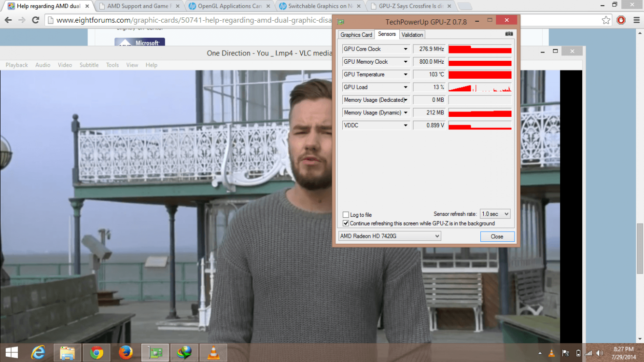Open Action Center flag icon

point(566,353)
